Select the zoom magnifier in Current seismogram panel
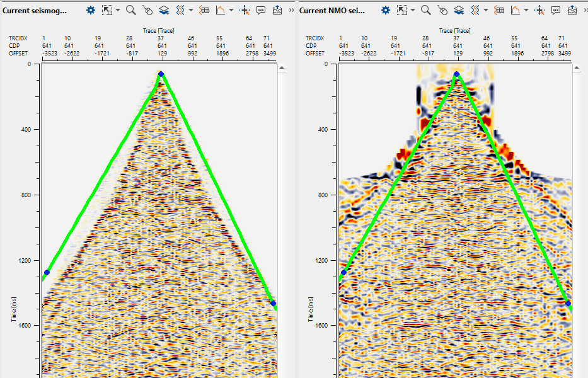588x378 pixels. click(x=130, y=10)
